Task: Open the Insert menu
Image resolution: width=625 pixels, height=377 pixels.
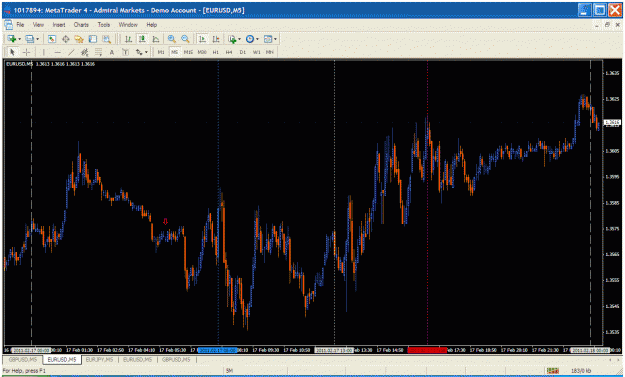Action: coord(59,25)
